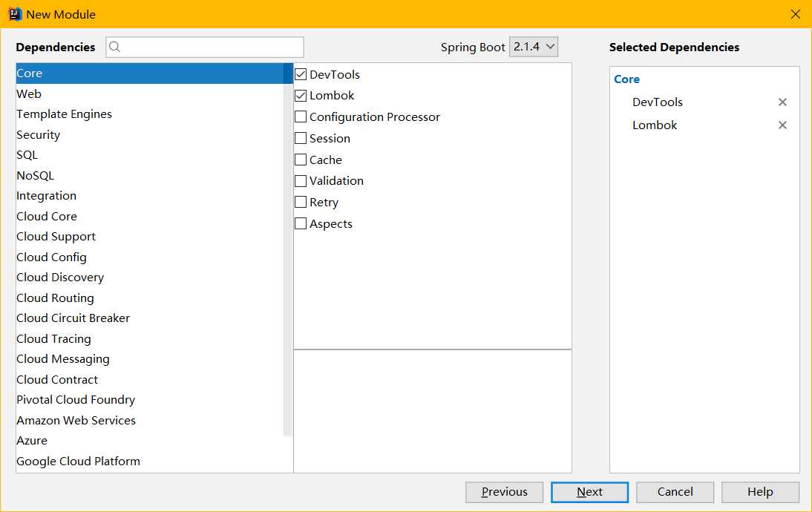Enable the Aspects dependency
Viewport: 812px width, 512px height.
point(301,223)
